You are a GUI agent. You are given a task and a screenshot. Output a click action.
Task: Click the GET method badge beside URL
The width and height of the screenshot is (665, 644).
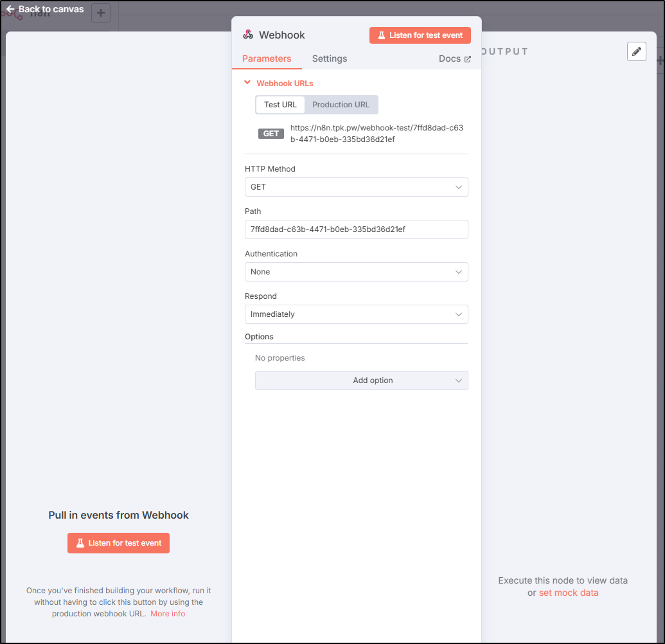click(271, 134)
